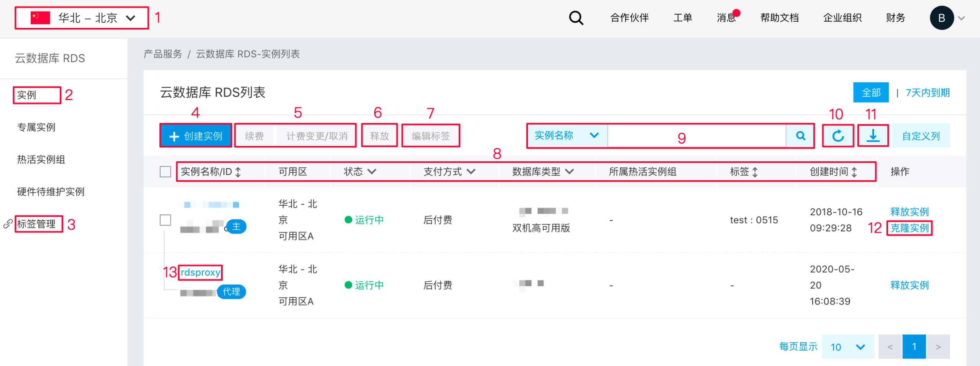Refresh the RDS instance list
The image size is (980, 366).
[x=838, y=136]
